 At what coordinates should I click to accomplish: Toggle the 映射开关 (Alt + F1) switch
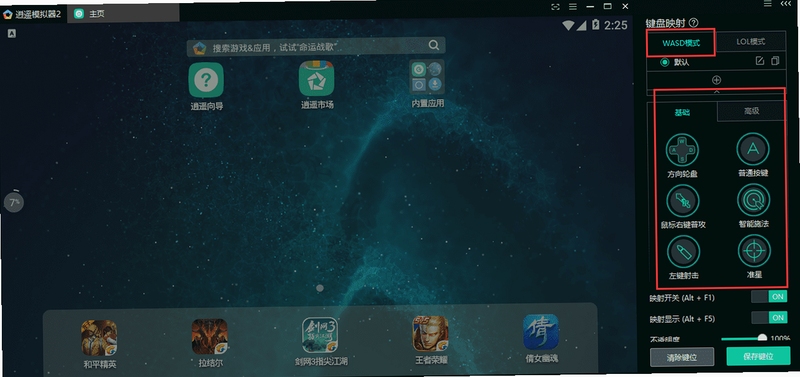[769, 296]
